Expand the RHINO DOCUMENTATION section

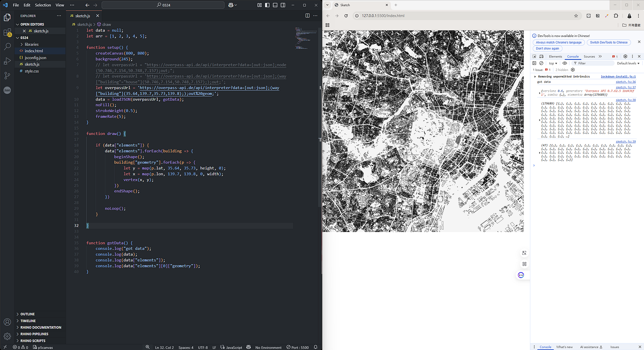pos(40,327)
